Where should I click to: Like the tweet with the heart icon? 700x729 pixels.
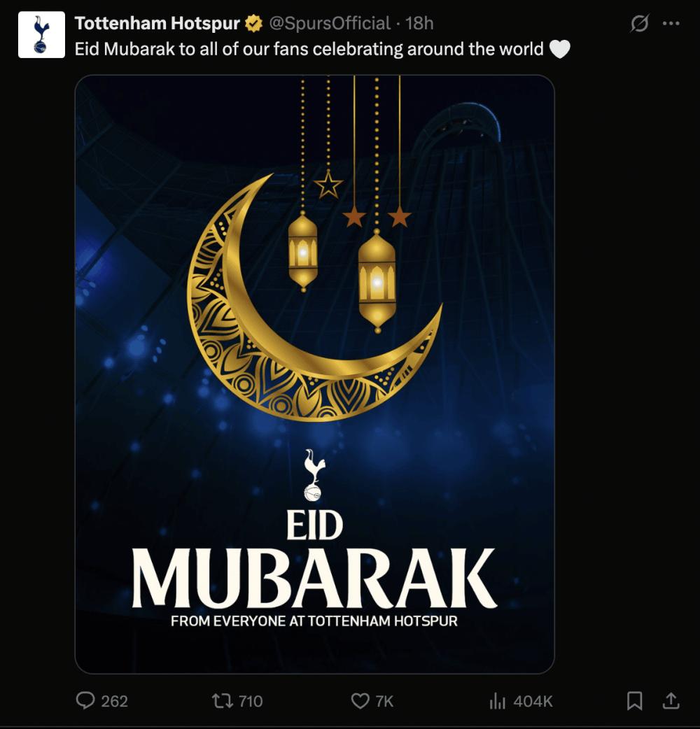pos(360,700)
